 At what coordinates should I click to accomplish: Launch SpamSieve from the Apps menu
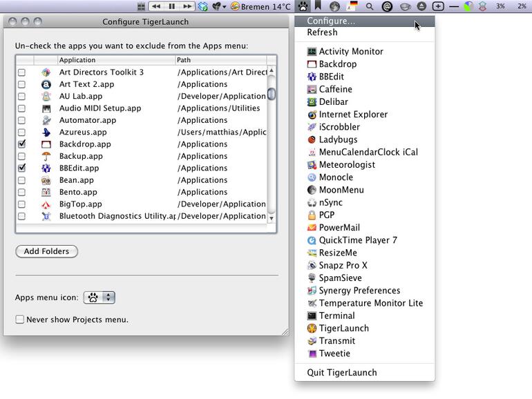click(364, 278)
